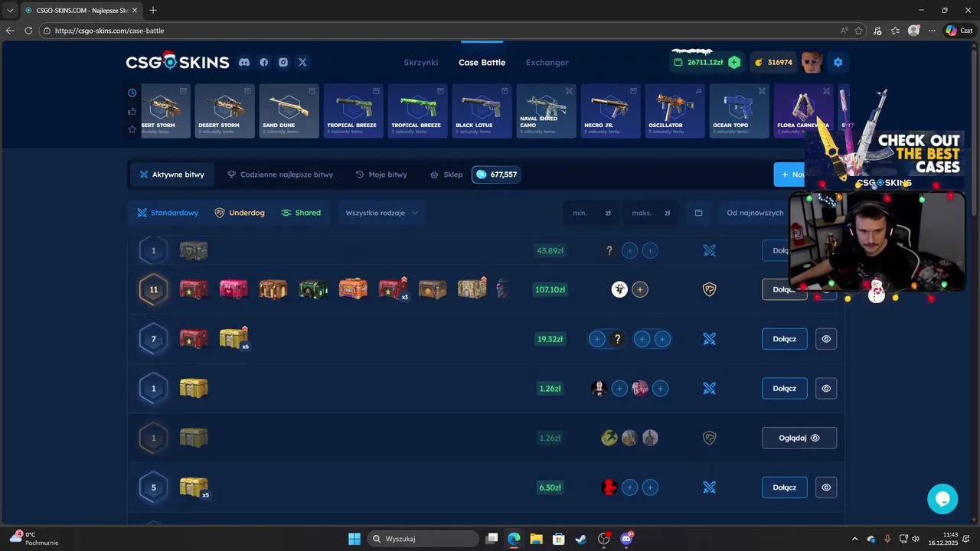
Task: Open the Sand Dune drop card
Action: pyautogui.click(x=289, y=111)
